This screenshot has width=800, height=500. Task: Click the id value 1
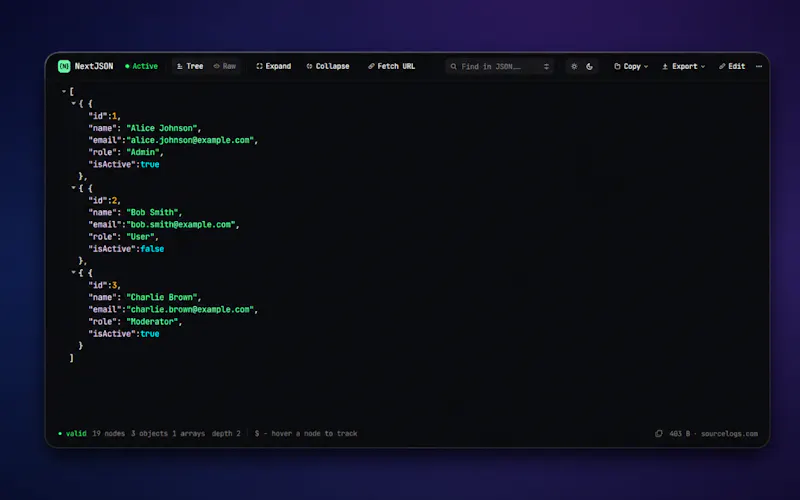(x=115, y=116)
